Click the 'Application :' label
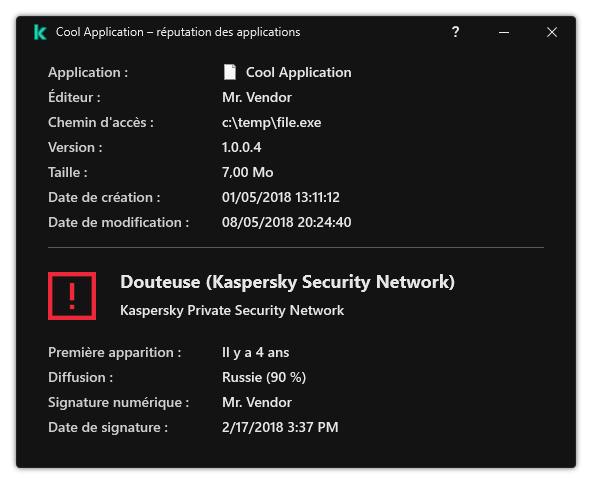Image resolution: width=592 pixels, height=484 pixels. tap(88, 72)
